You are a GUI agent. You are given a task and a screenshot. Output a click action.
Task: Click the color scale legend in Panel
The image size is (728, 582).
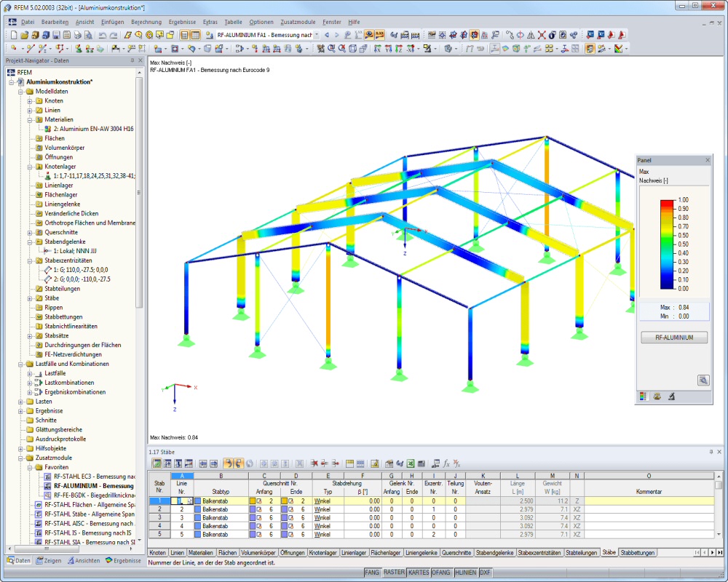[667, 244]
